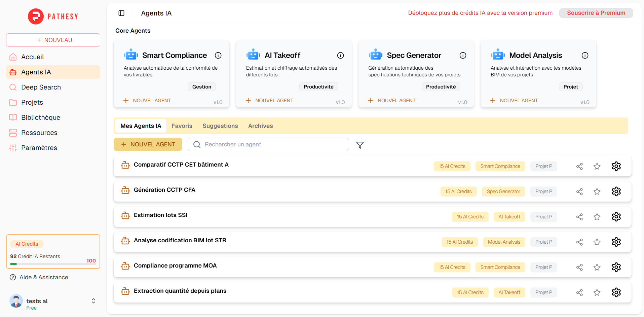644x317 pixels.
Task: Star the Compliance programme MOA agent
Action: pos(597,267)
